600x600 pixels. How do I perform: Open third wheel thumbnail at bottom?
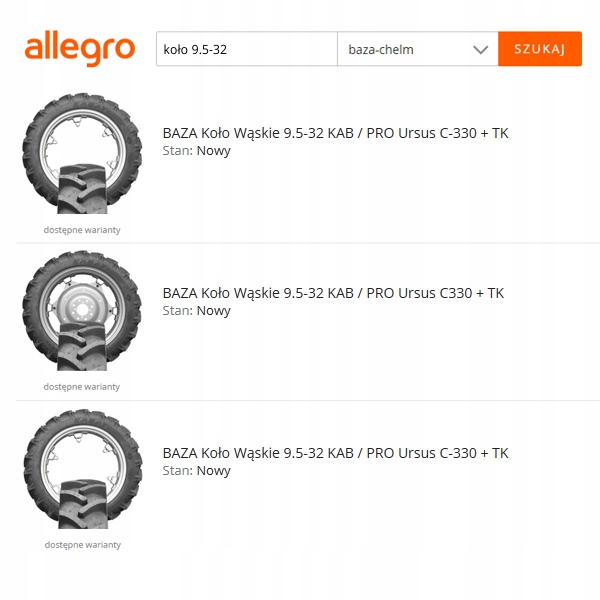(83, 469)
